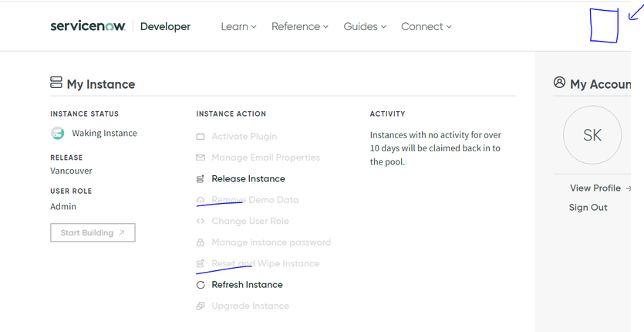Open the Connect menu
644x332 pixels.
[x=427, y=27]
